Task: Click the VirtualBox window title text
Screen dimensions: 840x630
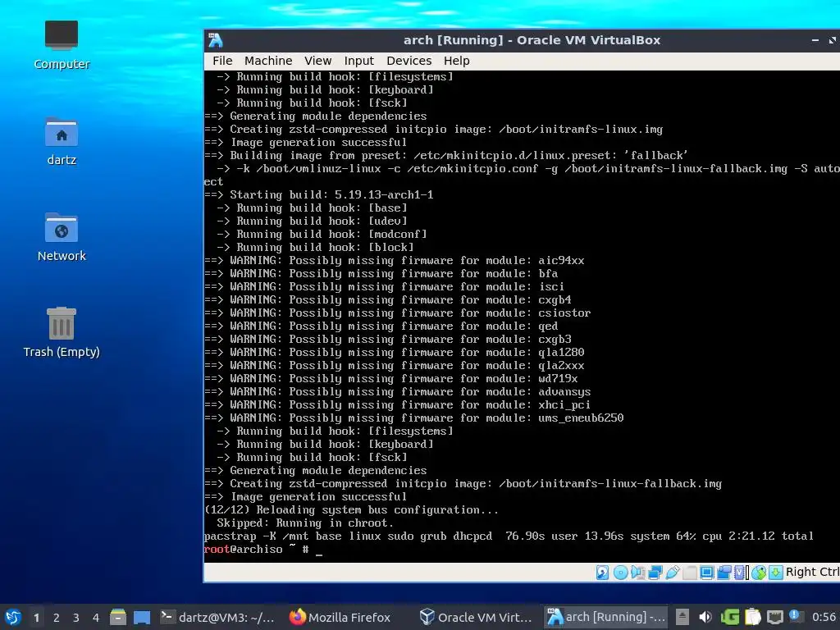Action: point(532,40)
